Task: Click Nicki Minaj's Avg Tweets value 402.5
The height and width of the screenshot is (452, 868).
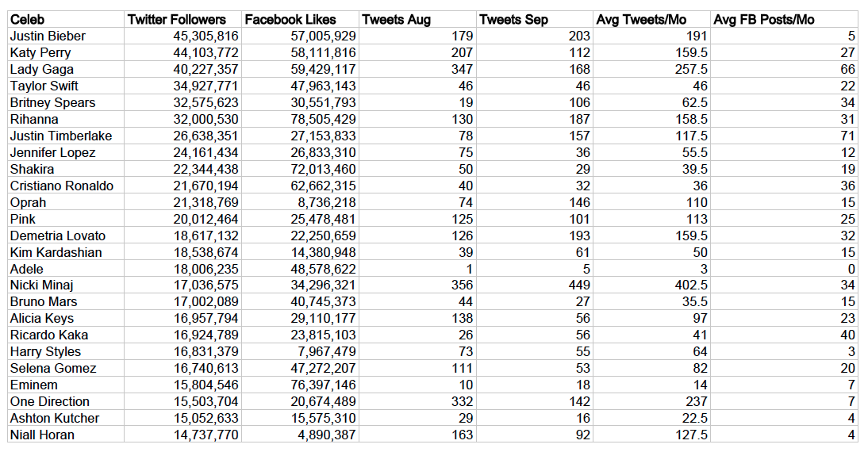Action: [651, 285]
